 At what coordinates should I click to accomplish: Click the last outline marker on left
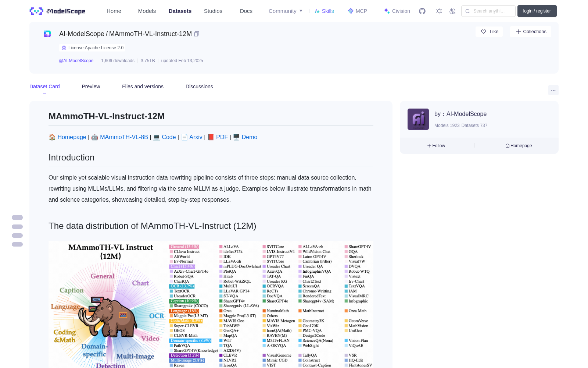tap(17, 244)
